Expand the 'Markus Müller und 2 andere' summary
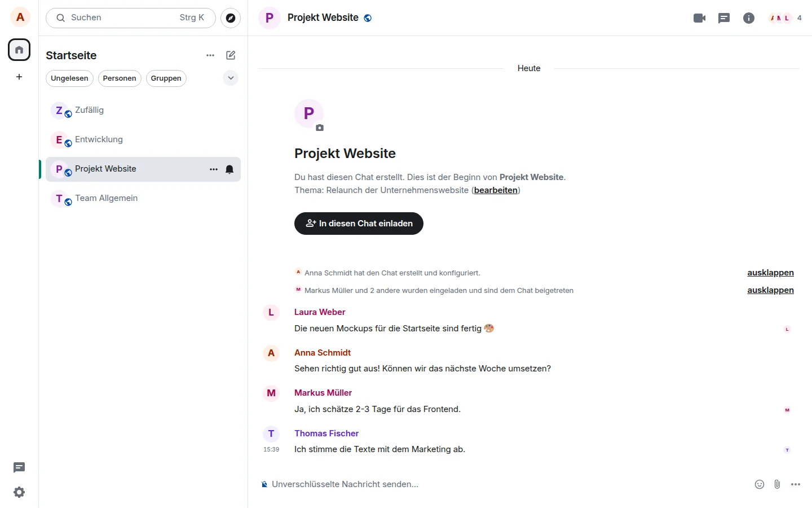812x508 pixels. click(x=770, y=290)
